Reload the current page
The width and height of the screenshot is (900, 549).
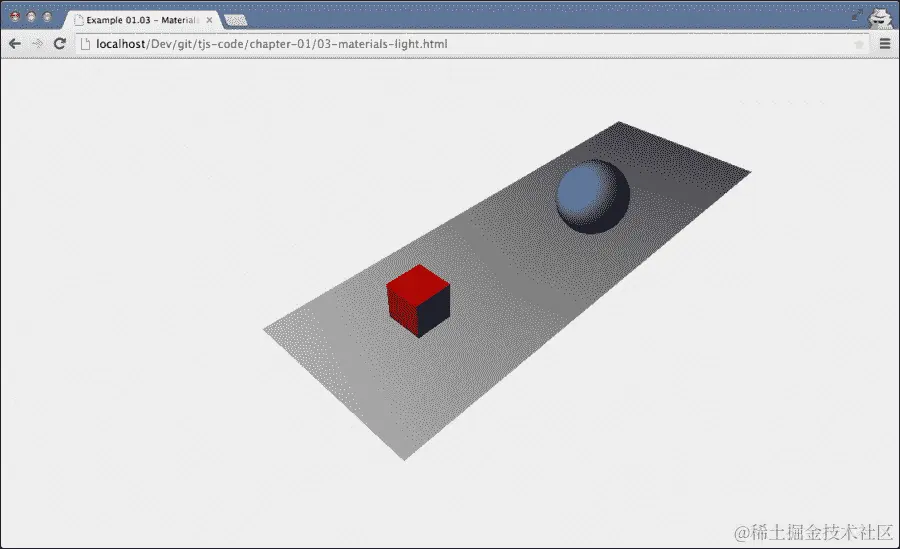[x=60, y=44]
